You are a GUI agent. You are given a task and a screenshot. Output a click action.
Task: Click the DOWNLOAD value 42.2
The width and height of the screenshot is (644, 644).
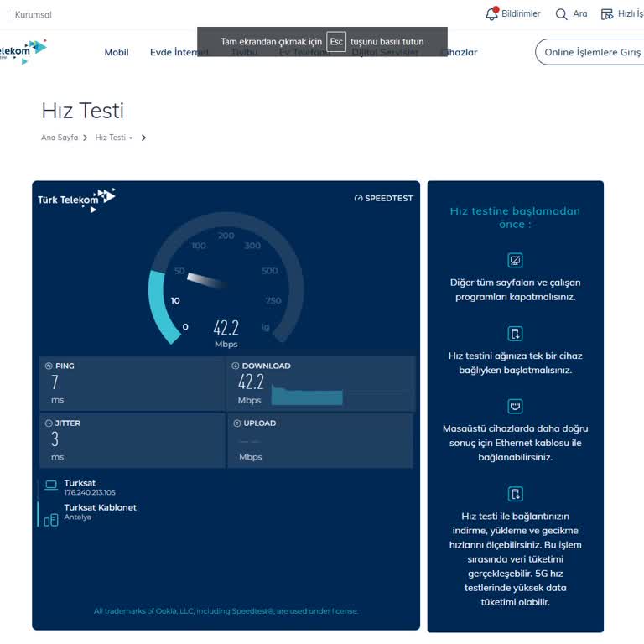(251, 382)
